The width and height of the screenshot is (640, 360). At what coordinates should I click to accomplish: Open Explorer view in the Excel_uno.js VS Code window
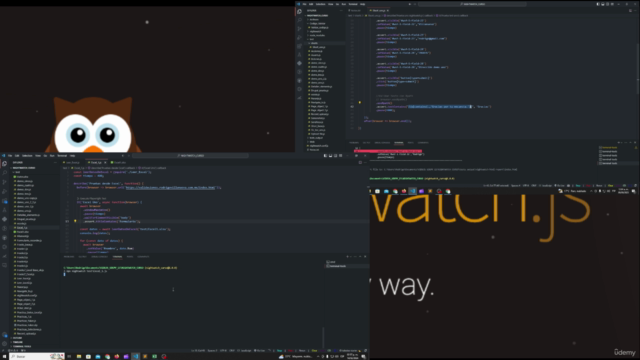[x=300, y=11]
